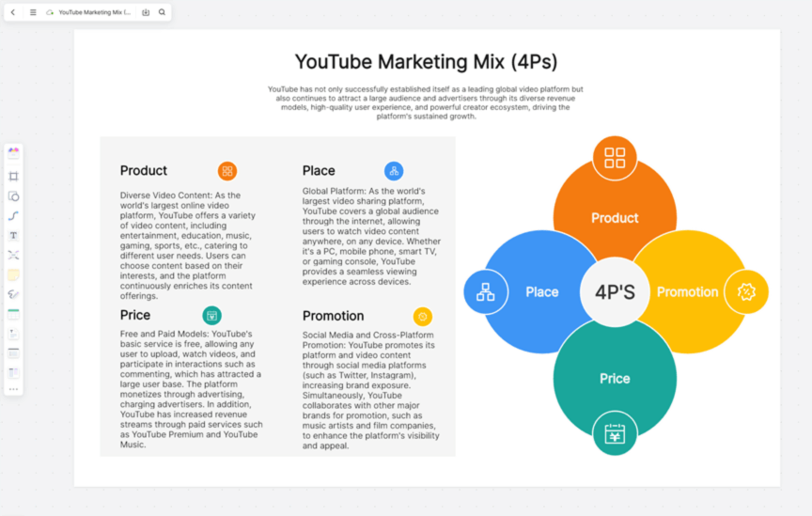Click the intro paragraph under the title
The image size is (812, 516).
(426, 102)
